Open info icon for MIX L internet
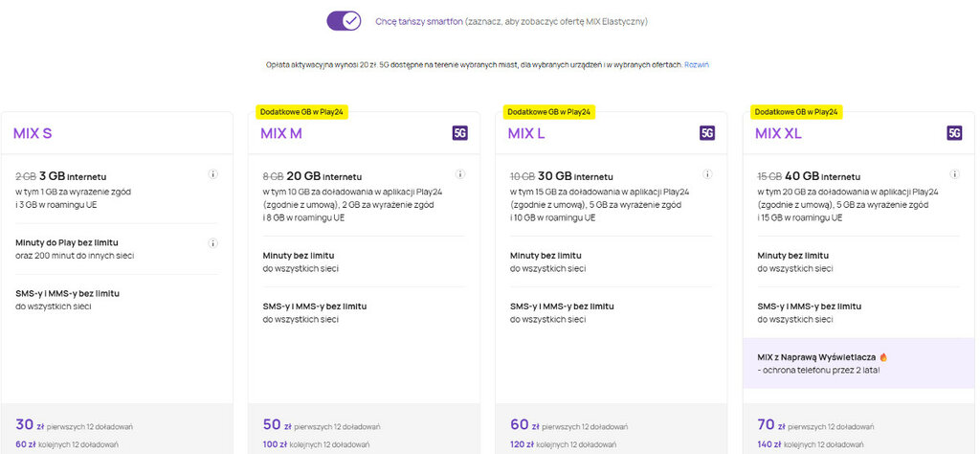 [706, 174]
